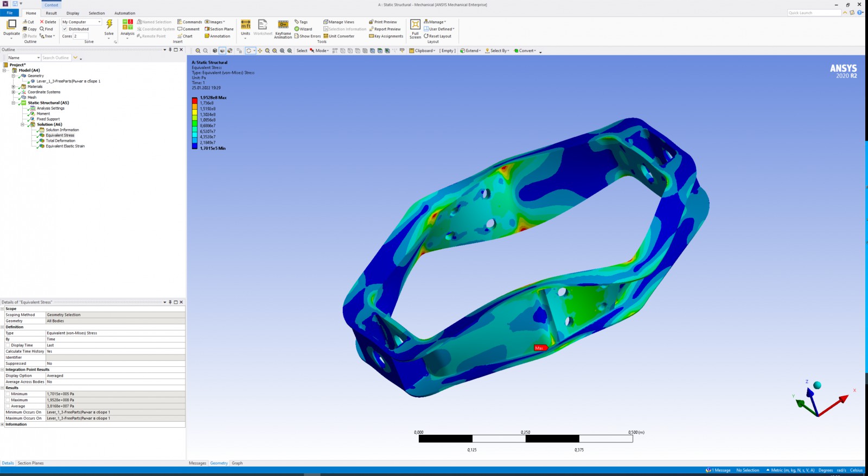Click the Cut scissors icon
This screenshot has height=476, width=868.
coord(25,22)
